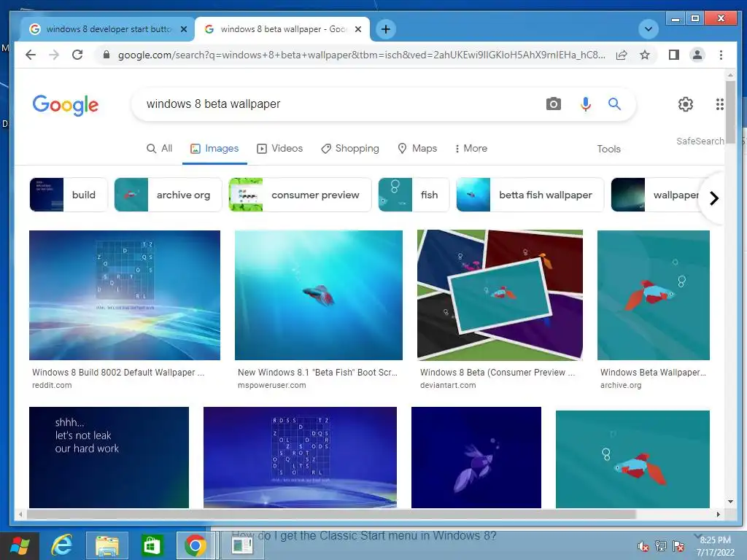
Task: Switch to the Videos tab
Action: point(279,149)
